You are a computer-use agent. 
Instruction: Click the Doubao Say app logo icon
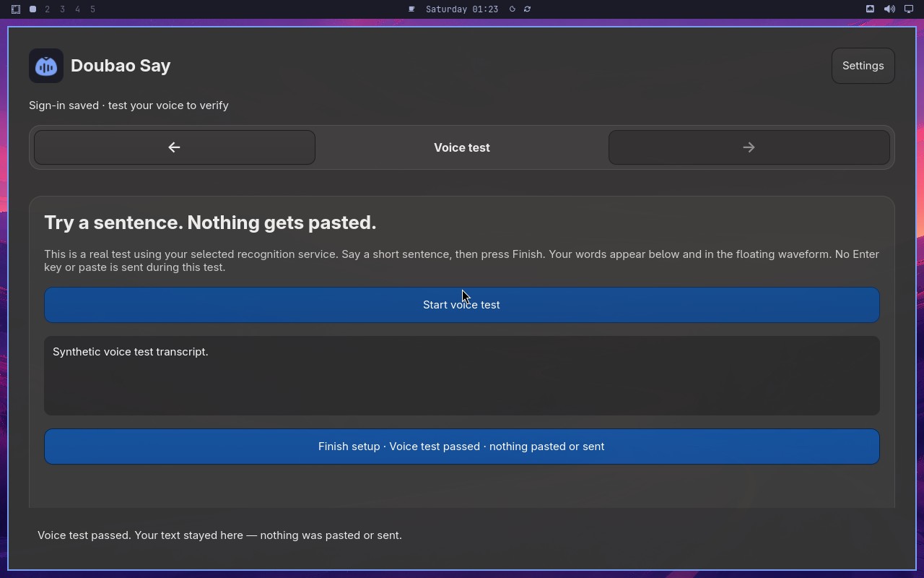click(46, 66)
